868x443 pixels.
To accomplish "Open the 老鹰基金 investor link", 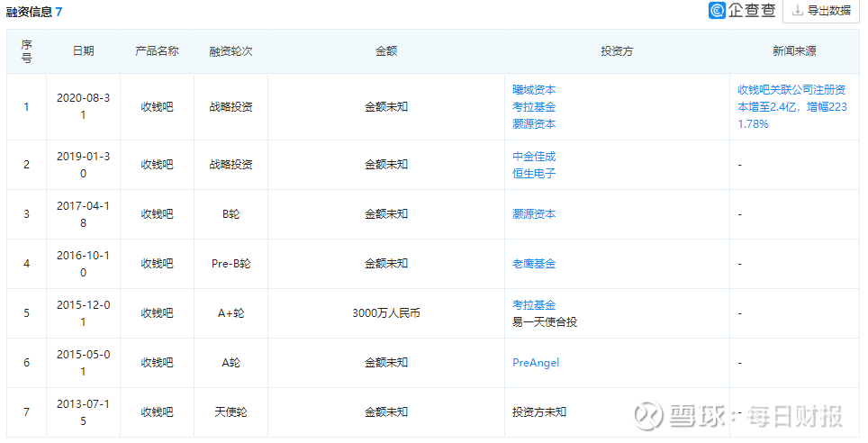I will click(534, 264).
